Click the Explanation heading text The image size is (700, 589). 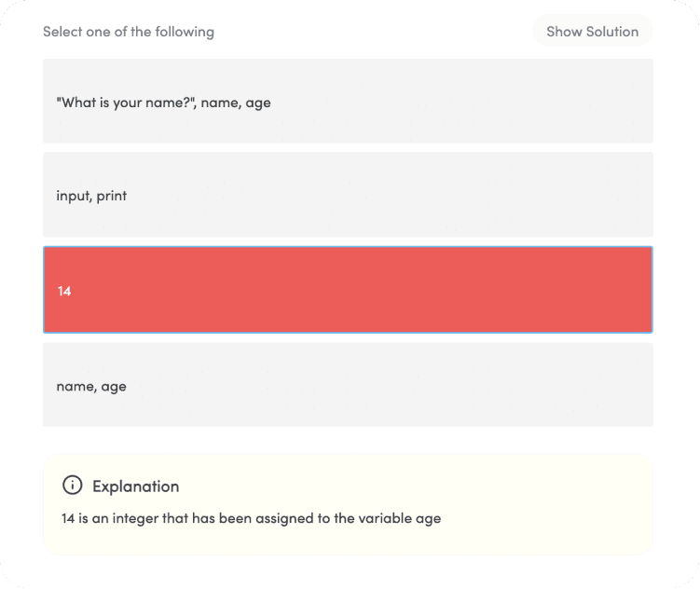[135, 486]
